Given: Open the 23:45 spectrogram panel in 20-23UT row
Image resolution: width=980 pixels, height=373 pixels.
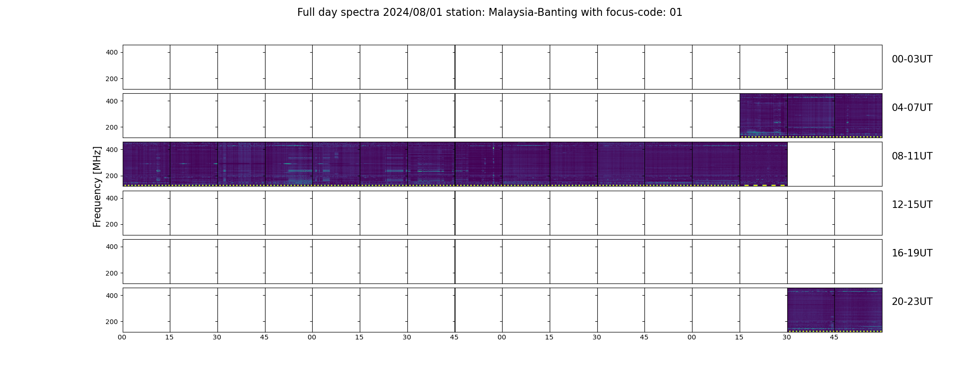Looking at the screenshot, I should coord(858,310).
